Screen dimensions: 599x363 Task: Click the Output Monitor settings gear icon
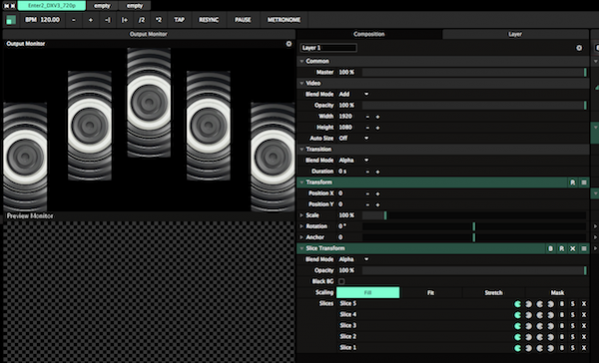click(289, 44)
